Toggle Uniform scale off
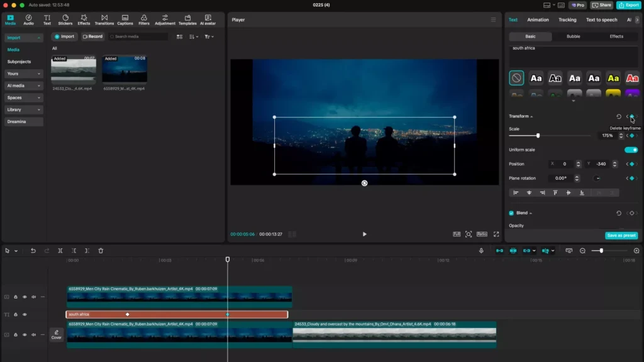 [x=631, y=150]
